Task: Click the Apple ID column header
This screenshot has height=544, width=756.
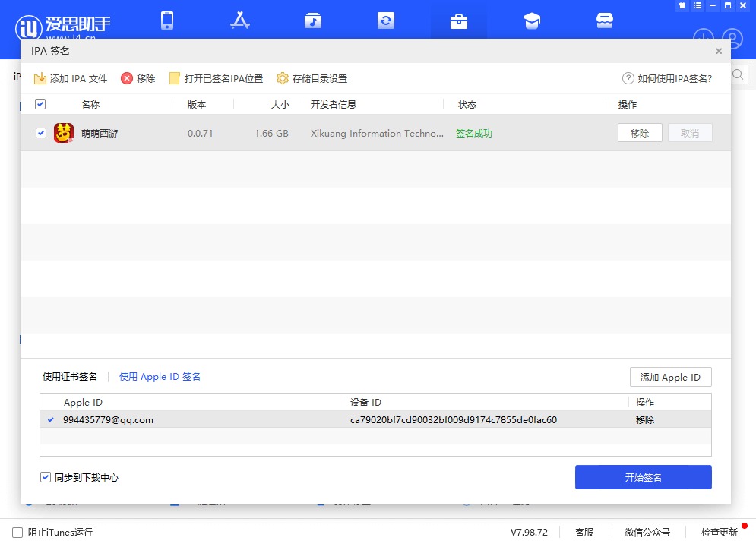Action: pos(83,402)
